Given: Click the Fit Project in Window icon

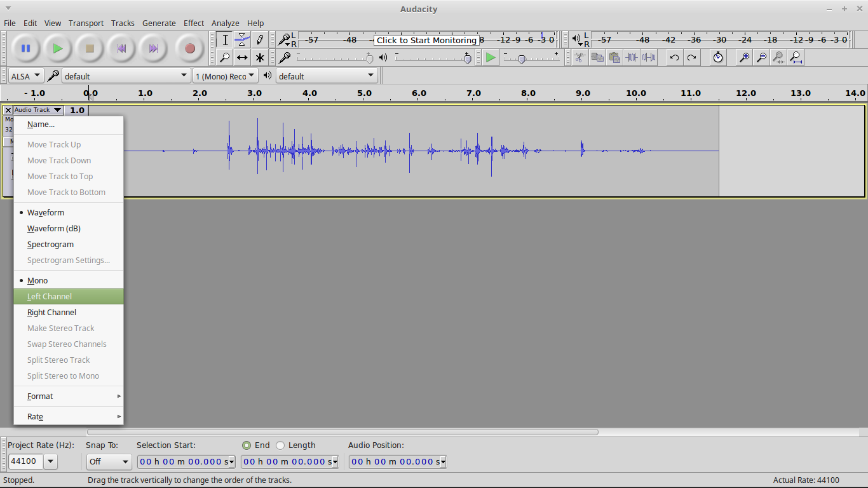Looking at the screenshot, I should [796, 57].
